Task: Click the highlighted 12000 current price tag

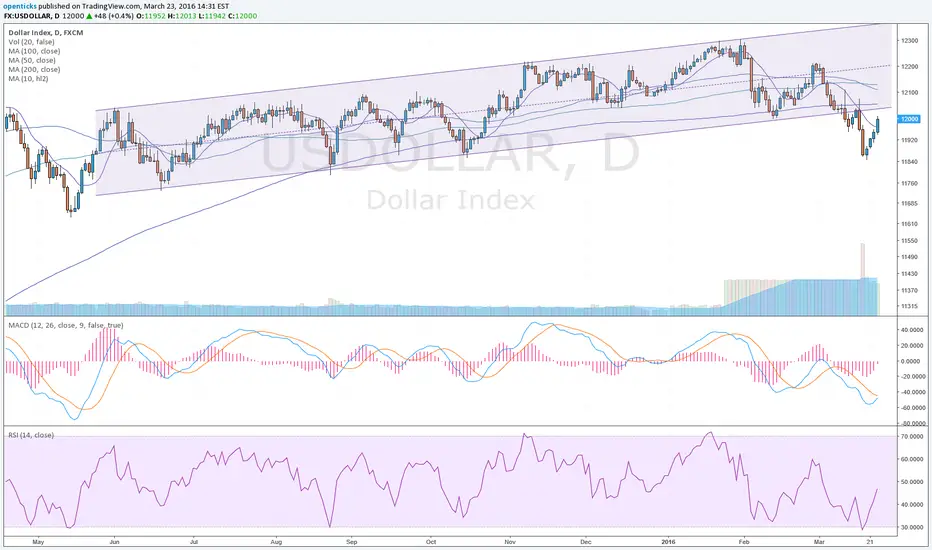Action: pyautogui.click(x=909, y=119)
